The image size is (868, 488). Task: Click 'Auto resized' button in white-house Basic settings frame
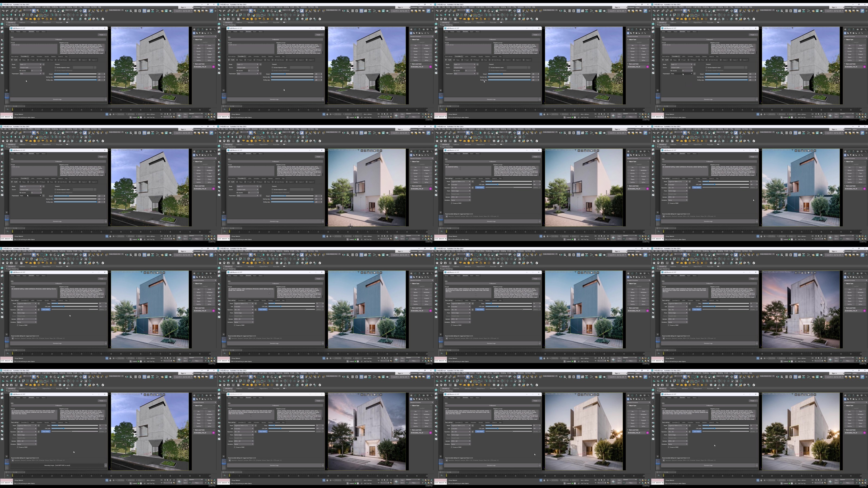(480, 188)
